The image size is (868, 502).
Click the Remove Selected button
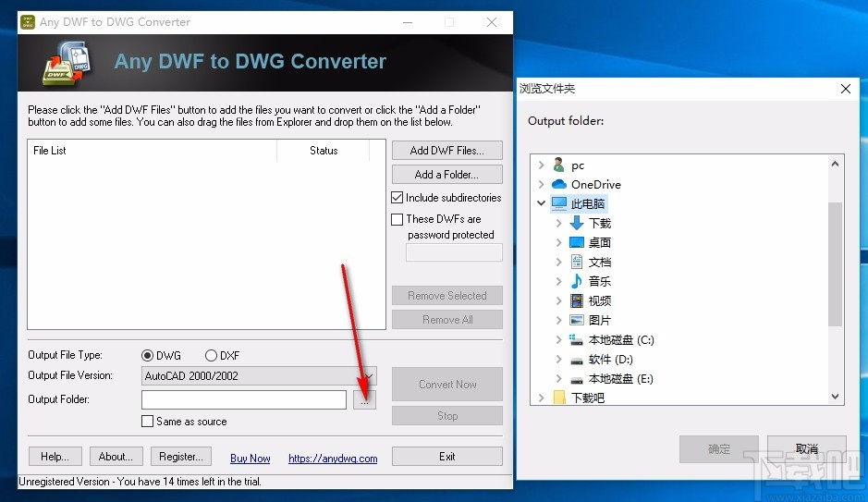tap(447, 296)
